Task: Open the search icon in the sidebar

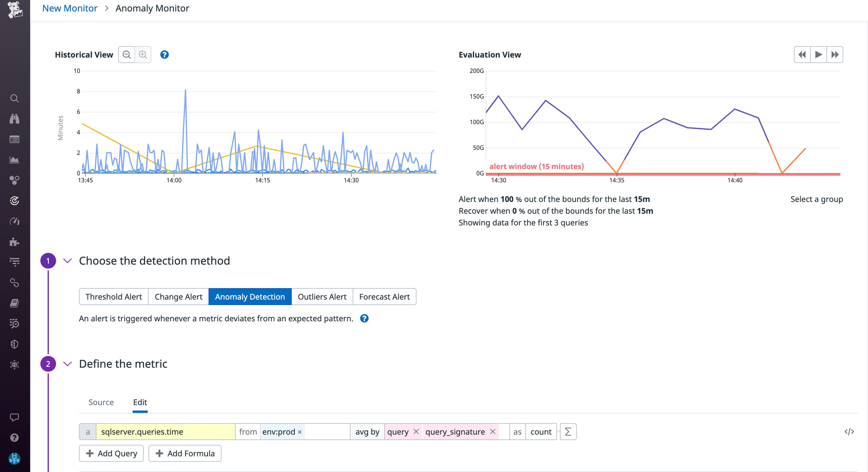Action: [x=15, y=98]
